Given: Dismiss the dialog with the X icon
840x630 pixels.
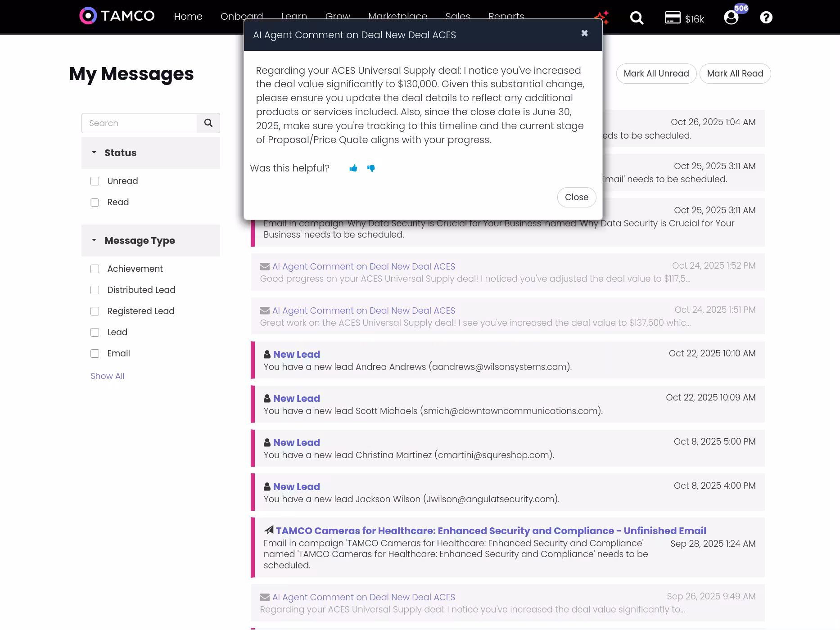Looking at the screenshot, I should point(584,33).
